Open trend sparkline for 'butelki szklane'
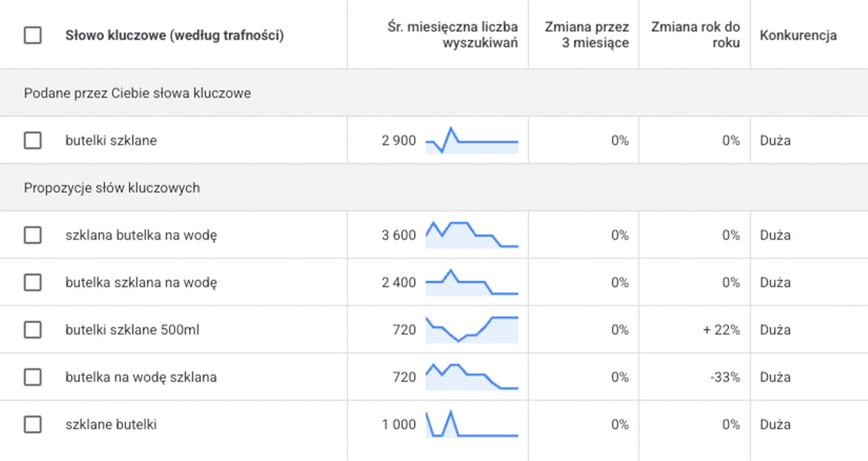 (471, 140)
